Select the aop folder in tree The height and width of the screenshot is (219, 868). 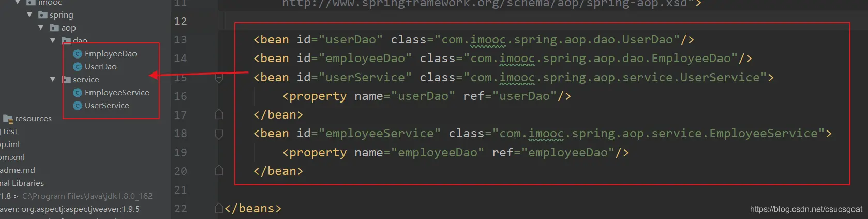pyautogui.click(x=68, y=27)
